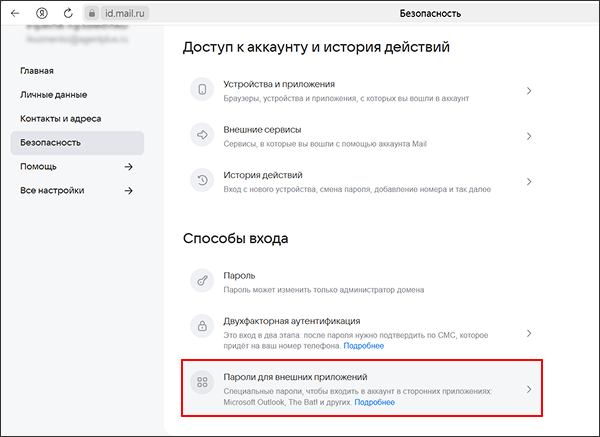Expand История действий with its chevron
Image resolution: width=600 pixels, height=437 pixels.
click(529, 181)
